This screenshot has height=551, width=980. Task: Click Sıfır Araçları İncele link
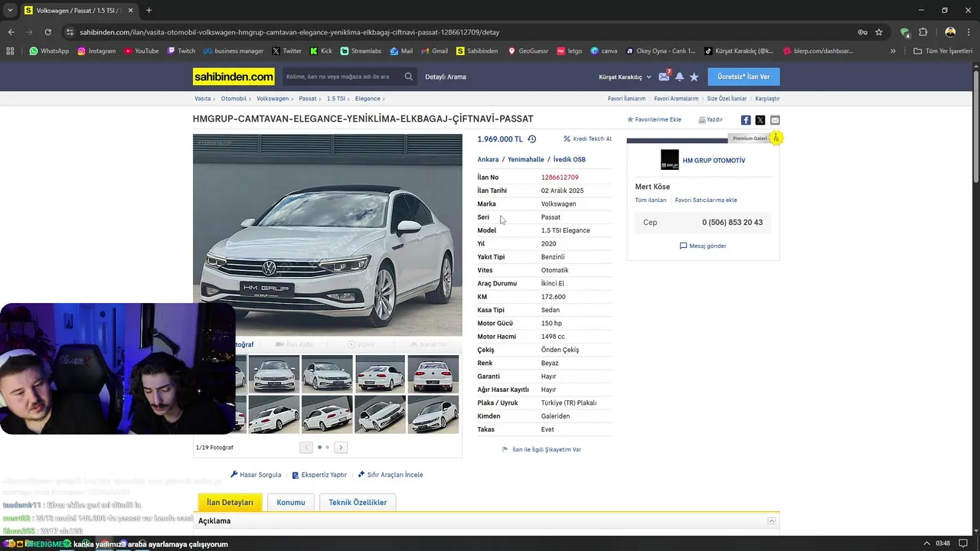point(390,474)
